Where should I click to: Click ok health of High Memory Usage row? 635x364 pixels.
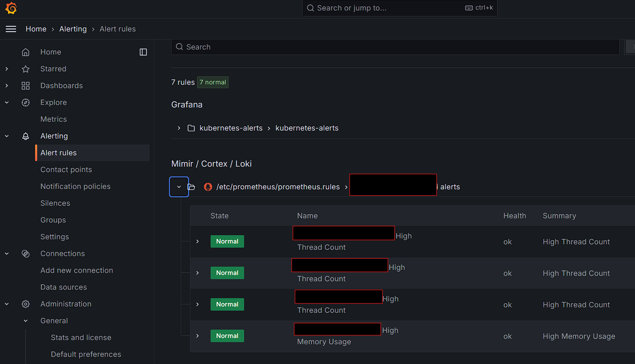(x=508, y=336)
